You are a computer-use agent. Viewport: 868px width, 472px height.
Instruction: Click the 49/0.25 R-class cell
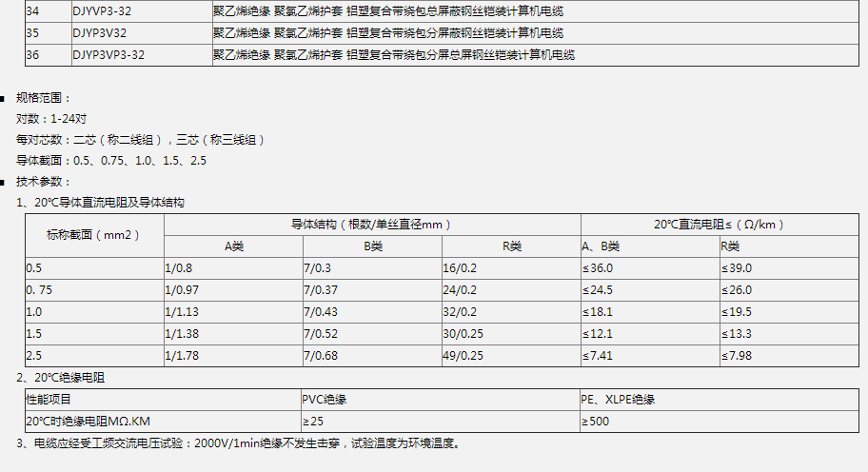(x=463, y=355)
